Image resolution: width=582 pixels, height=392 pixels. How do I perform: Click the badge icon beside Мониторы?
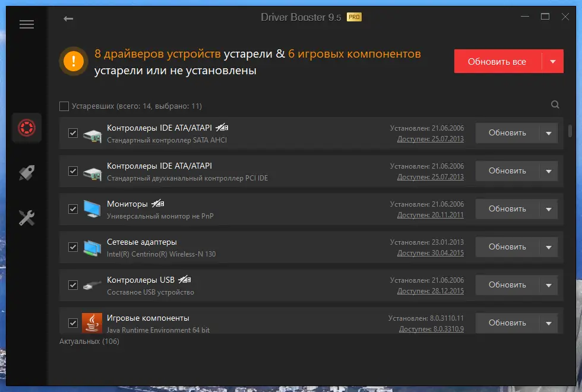158,203
